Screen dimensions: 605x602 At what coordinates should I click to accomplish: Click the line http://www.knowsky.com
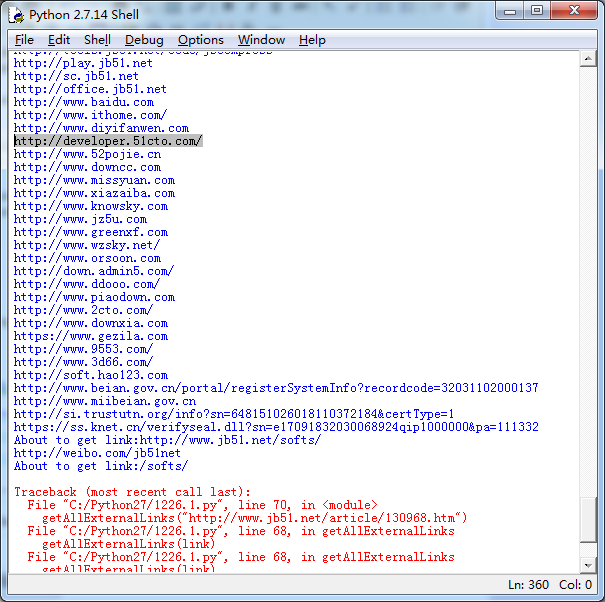point(91,206)
